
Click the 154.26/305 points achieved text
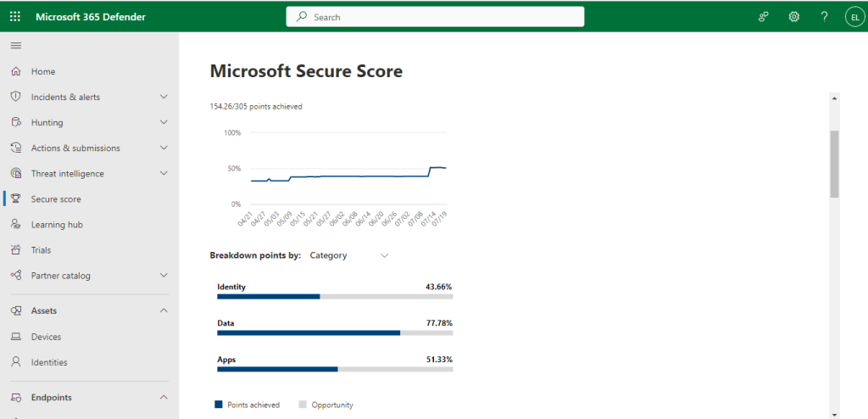click(256, 106)
